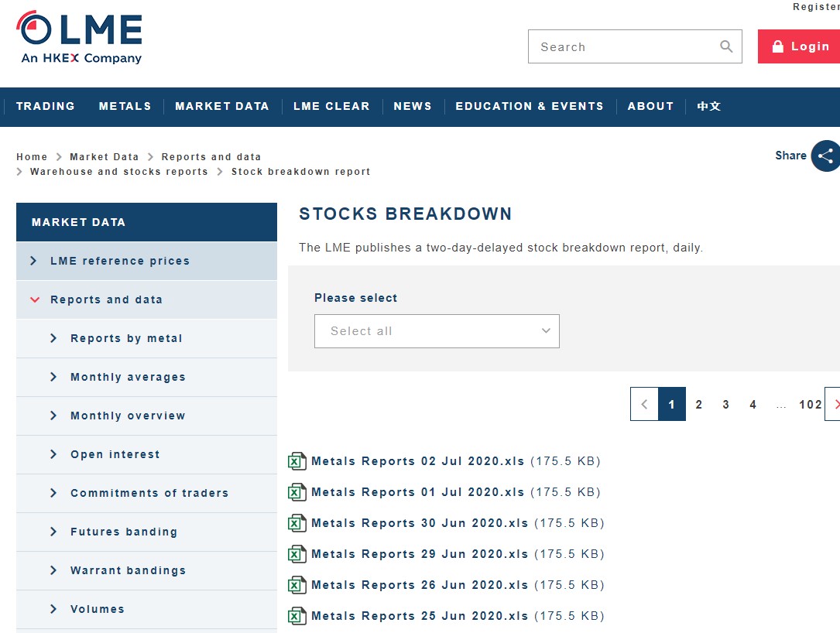The height and width of the screenshot is (633, 840).
Task: Click Excel icon for 02 Jul 2020 report
Action: click(297, 461)
